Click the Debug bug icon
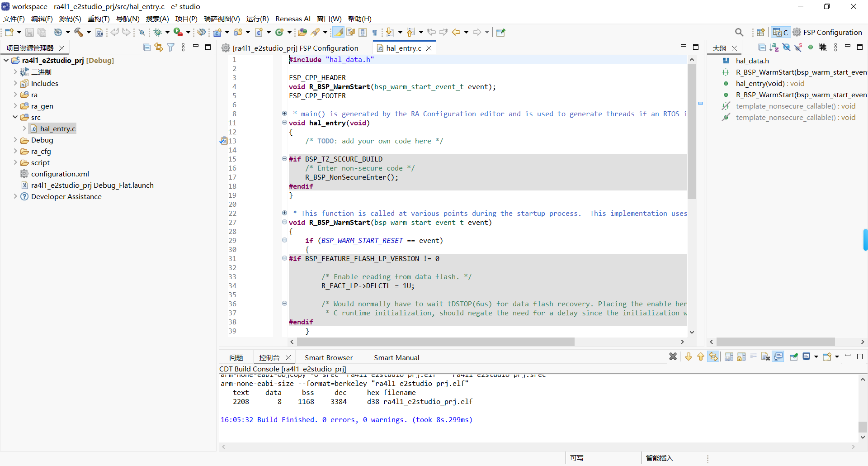Viewport: 868px width, 466px height. coord(158,32)
